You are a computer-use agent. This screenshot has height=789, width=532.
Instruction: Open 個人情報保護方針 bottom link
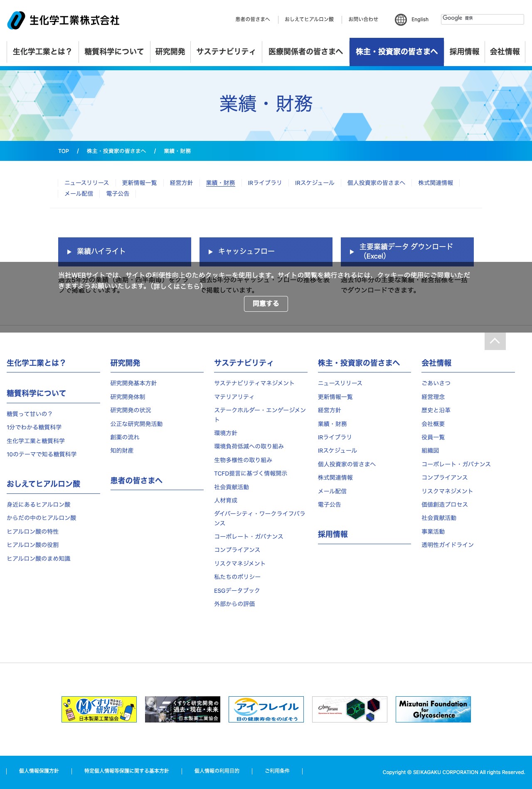pos(39,771)
